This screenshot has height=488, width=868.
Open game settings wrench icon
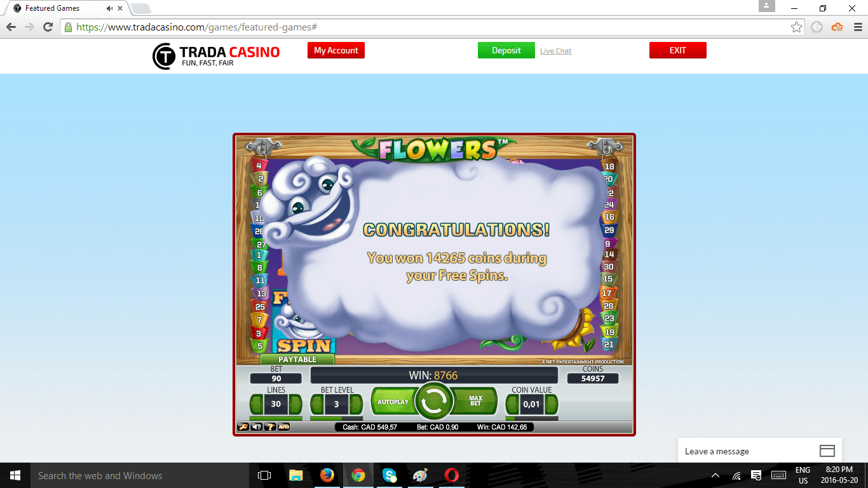pos(243,427)
